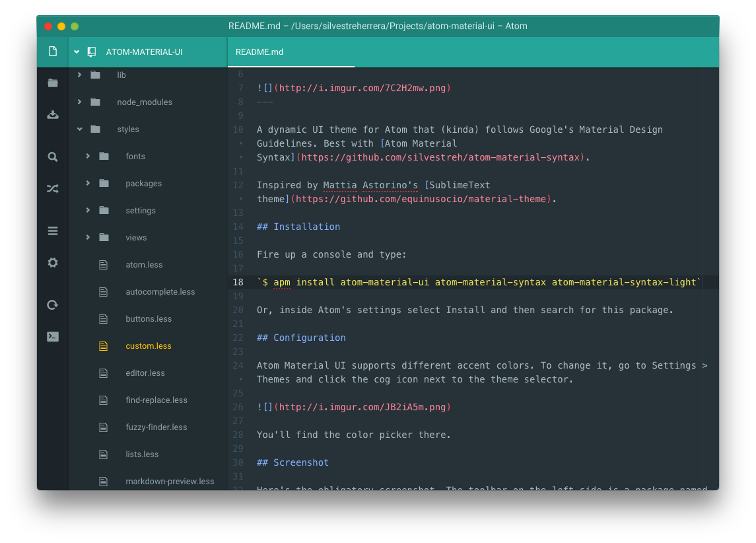Switch to the README.md tab

[291, 52]
